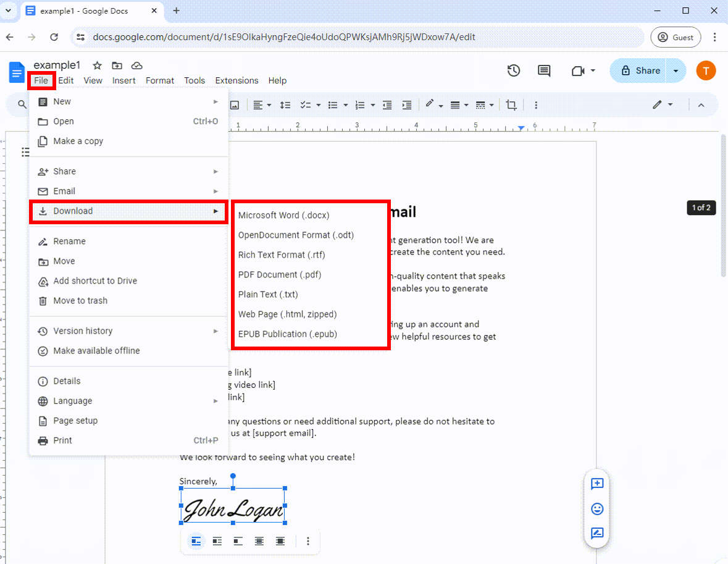Select Move to trash in the File menu
This screenshot has height=564, width=728.
click(x=128, y=301)
